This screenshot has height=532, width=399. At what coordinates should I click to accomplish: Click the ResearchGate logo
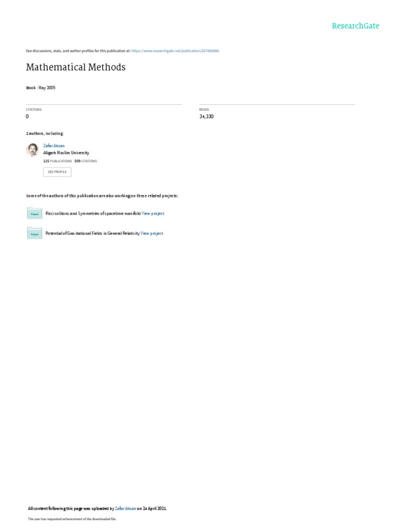[x=355, y=26]
